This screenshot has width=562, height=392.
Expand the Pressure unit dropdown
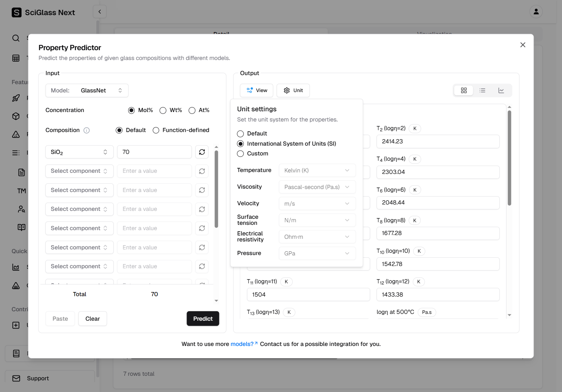317,254
